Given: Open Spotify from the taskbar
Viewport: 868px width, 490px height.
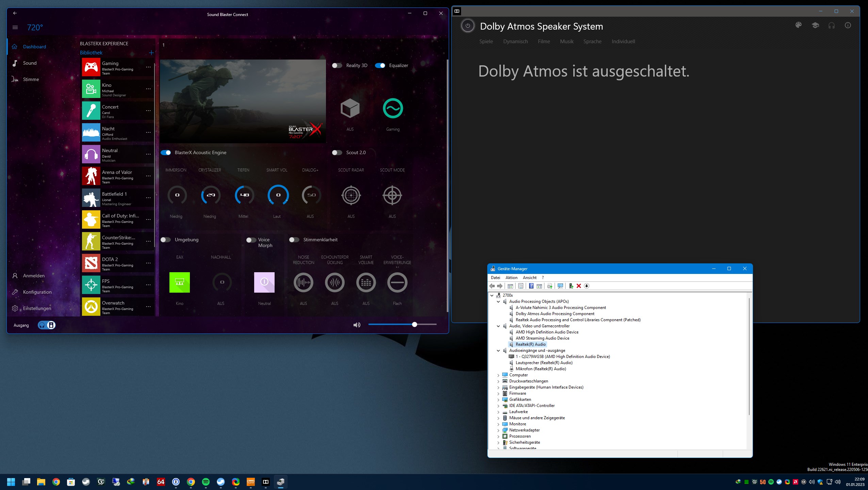Looking at the screenshot, I should pyautogui.click(x=206, y=482).
